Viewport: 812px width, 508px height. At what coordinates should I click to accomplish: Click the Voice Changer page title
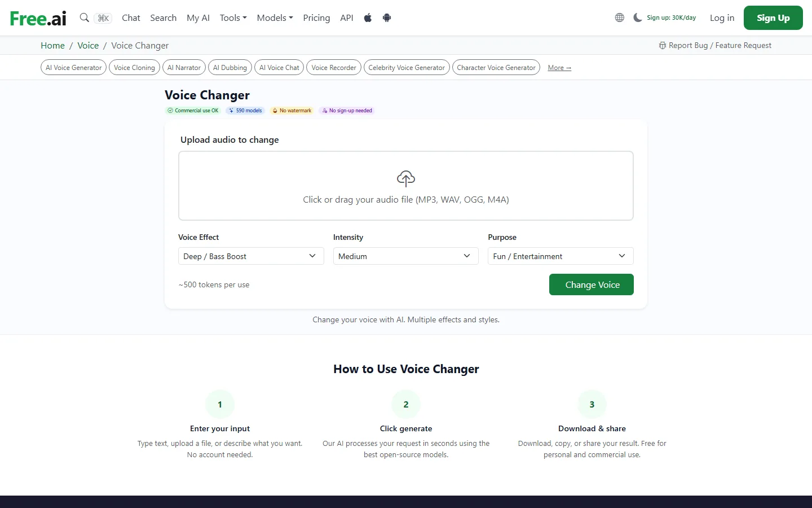coord(207,95)
